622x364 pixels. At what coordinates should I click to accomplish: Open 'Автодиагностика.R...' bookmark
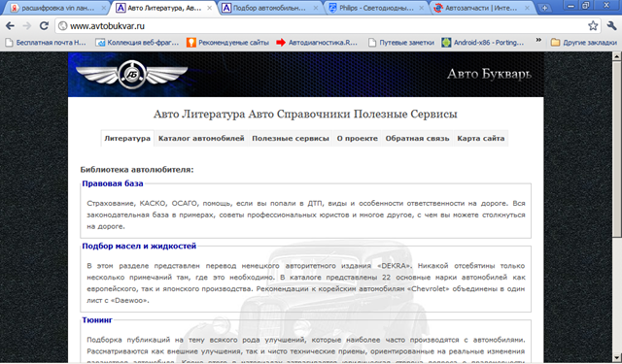pos(318,43)
